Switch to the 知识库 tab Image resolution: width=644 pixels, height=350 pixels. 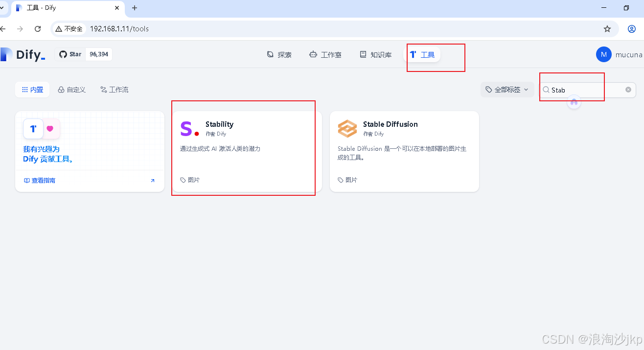point(376,54)
